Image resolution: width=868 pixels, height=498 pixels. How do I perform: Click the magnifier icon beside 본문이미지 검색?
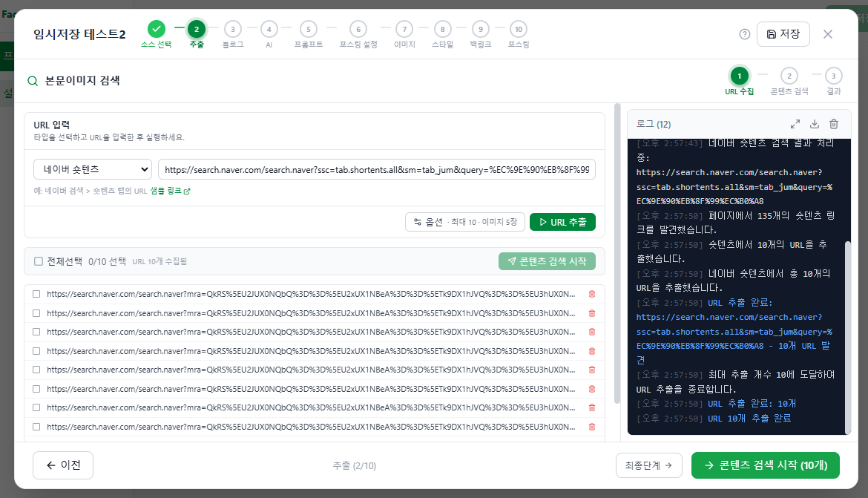coord(33,81)
